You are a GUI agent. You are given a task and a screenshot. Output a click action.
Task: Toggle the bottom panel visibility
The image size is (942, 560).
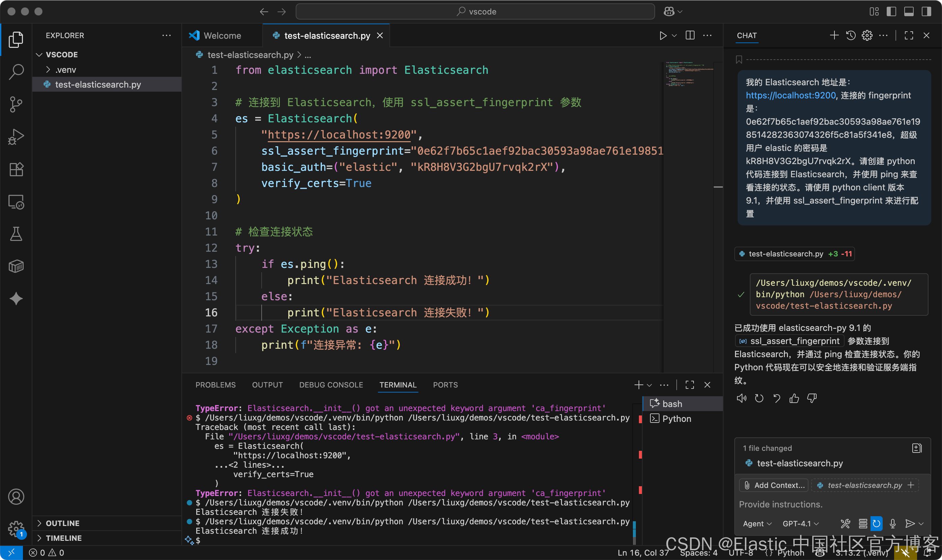(909, 12)
